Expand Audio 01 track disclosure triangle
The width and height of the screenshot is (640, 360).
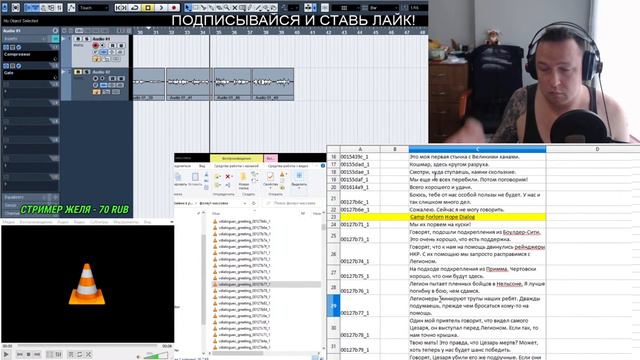click(x=64, y=39)
